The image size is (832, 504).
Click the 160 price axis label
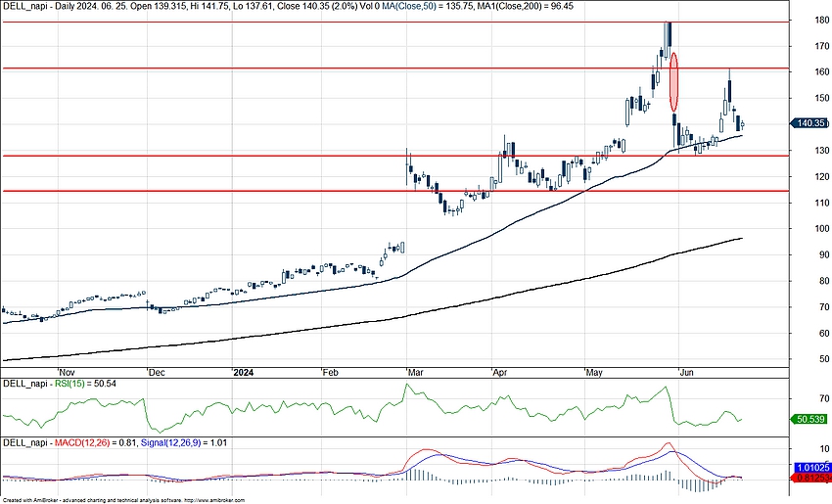[823, 72]
